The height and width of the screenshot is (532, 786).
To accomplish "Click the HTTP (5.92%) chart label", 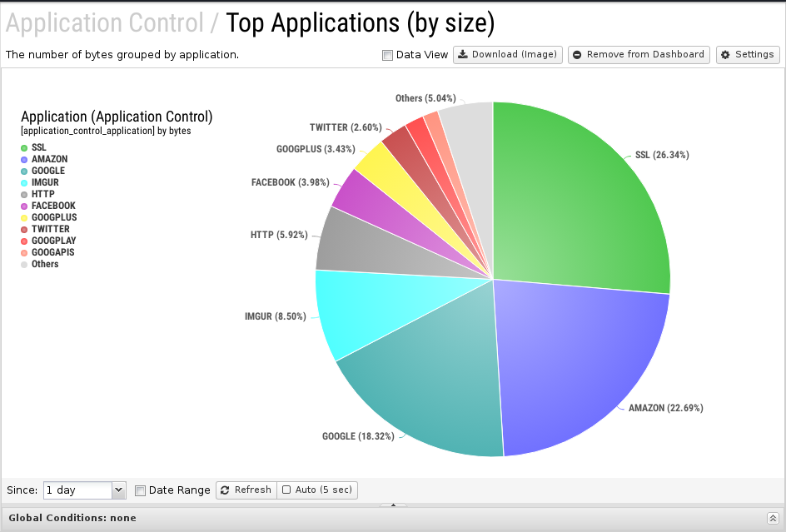I will [x=279, y=235].
